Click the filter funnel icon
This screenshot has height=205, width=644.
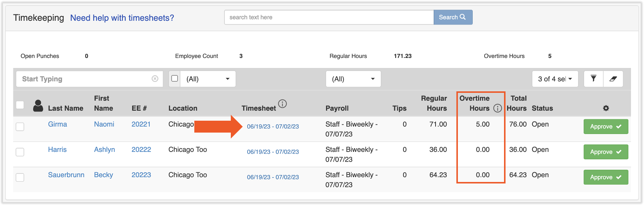pos(593,79)
